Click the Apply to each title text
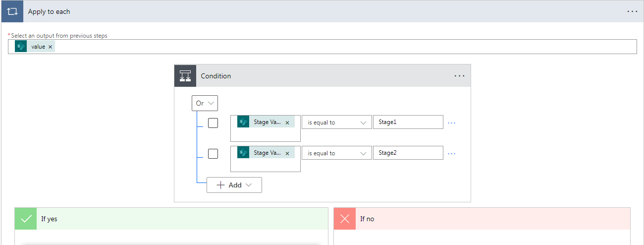This screenshot has height=245, width=644. tap(49, 11)
